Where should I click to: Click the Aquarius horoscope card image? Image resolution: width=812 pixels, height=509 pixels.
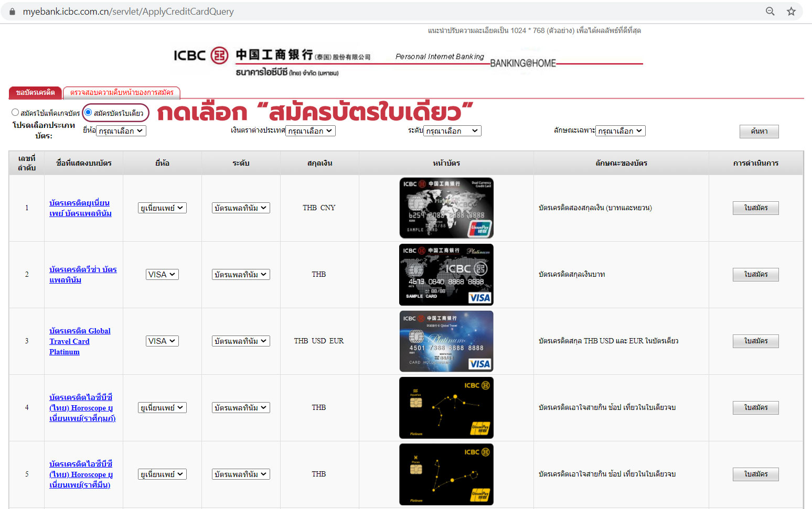click(446, 407)
